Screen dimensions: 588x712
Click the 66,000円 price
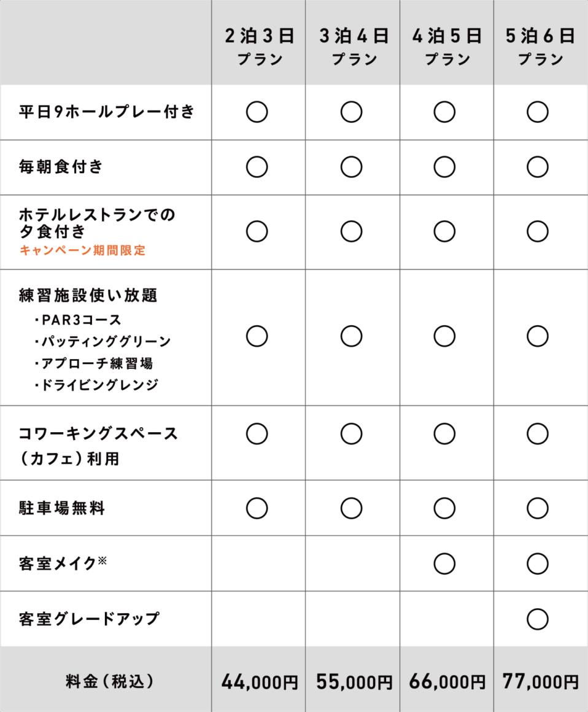[447, 681]
